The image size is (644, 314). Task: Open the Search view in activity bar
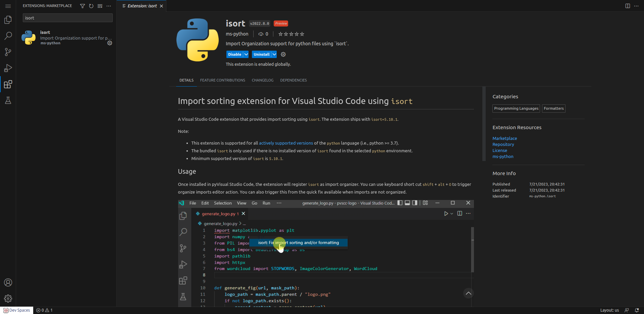point(8,36)
